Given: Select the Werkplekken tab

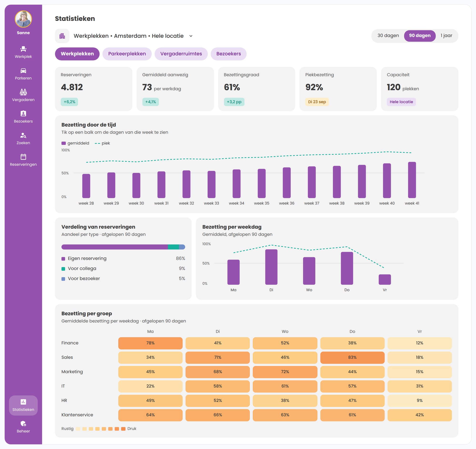Looking at the screenshot, I should point(77,54).
